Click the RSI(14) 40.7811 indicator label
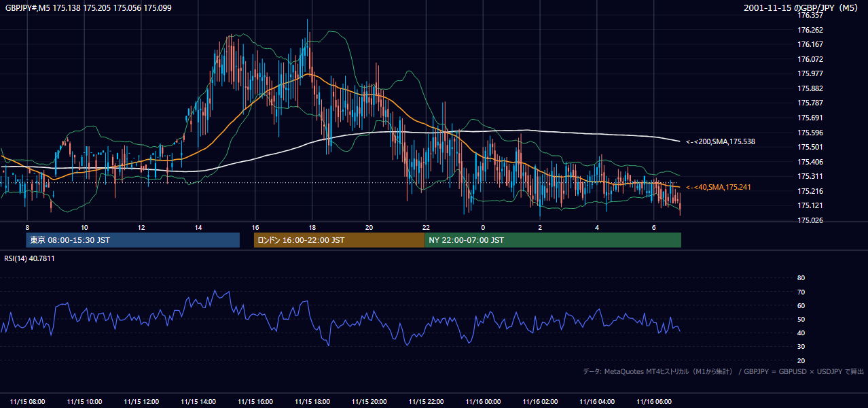The width and height of the screenshot is (868, 408). click(30, 258)
